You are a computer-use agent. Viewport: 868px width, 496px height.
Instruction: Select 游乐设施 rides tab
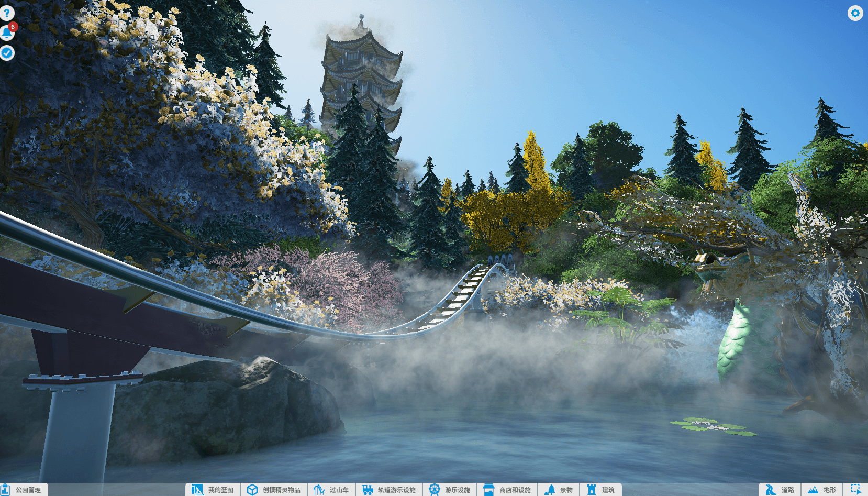pyautogui.click(x=450, y=490)
